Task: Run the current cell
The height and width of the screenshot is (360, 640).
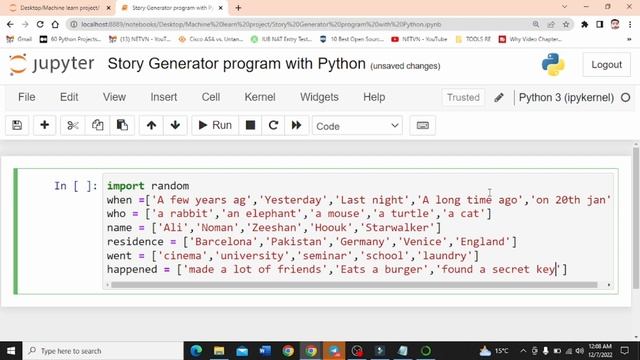Action: pos(215,125)
